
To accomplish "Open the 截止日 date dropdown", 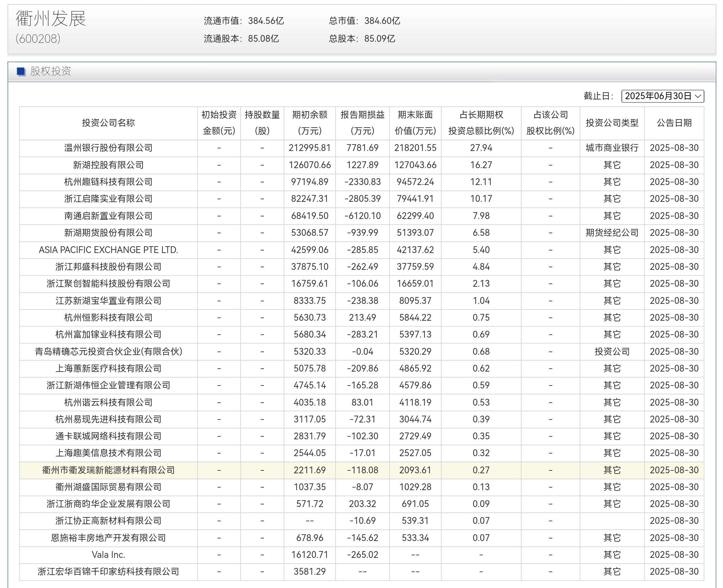I will click(x=662, y=96).
